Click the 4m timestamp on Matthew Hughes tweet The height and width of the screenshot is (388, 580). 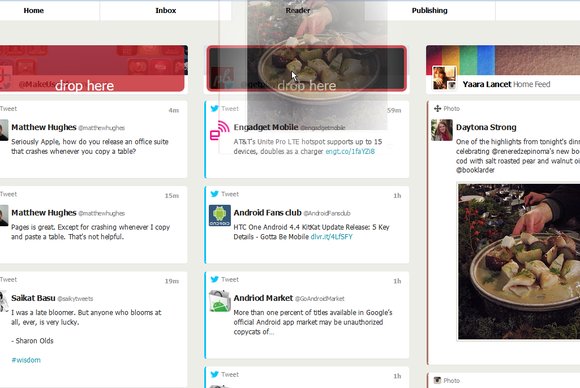point(173,110)
